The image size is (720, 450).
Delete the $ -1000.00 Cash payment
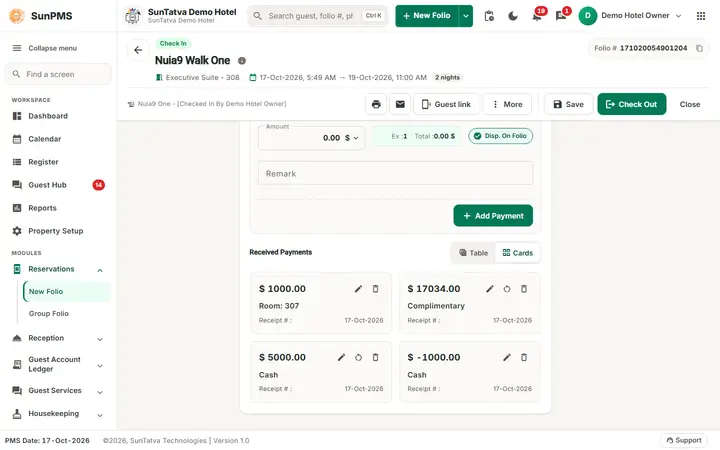tap(523, 357)
